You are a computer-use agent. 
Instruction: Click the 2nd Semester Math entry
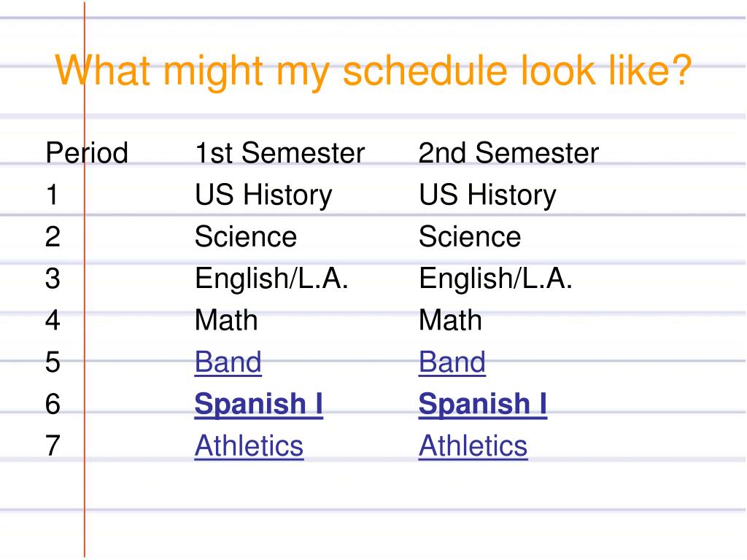click(451, 320)
